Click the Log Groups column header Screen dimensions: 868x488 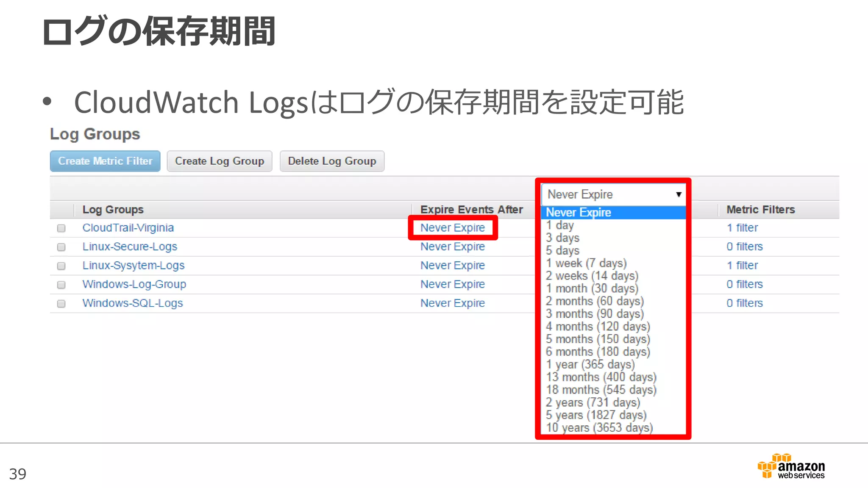[x=113, y=210]
